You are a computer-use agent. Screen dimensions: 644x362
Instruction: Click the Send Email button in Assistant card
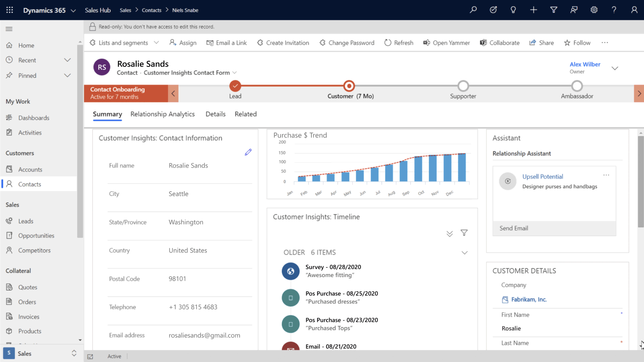[514, 228]
